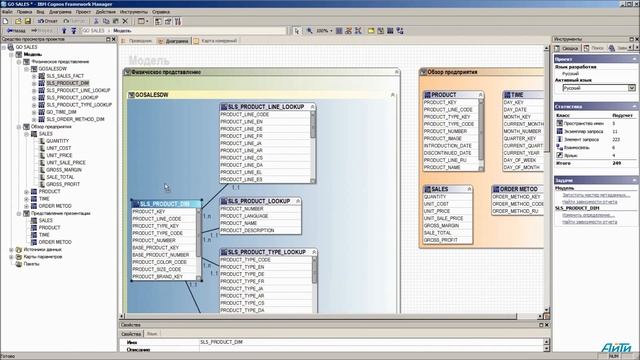Click the diagram horizontal scrollbar
Screen dimensions: 640x360
(331, 316)
